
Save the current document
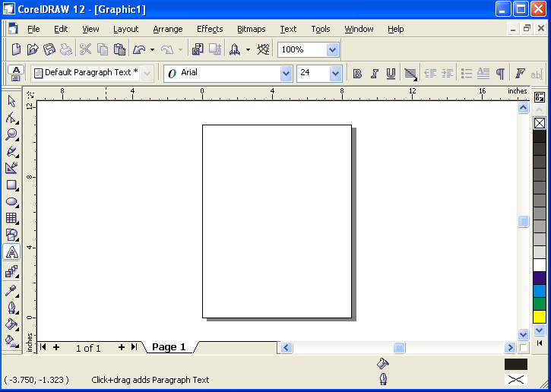coord(49,49)
